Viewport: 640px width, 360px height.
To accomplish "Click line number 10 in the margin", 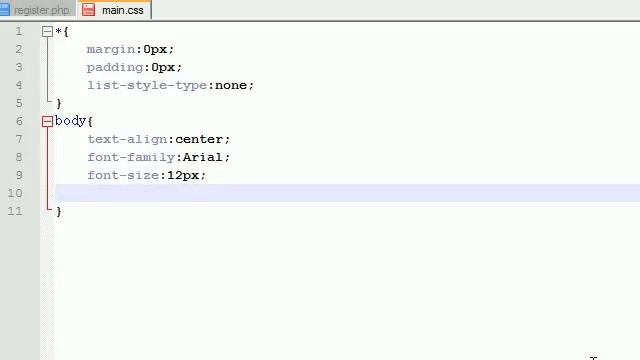I will pos(15,193).
